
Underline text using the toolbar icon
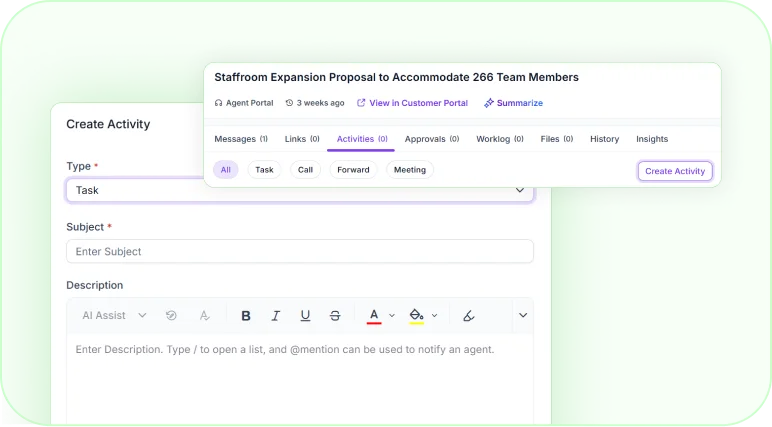coord(305,316)
